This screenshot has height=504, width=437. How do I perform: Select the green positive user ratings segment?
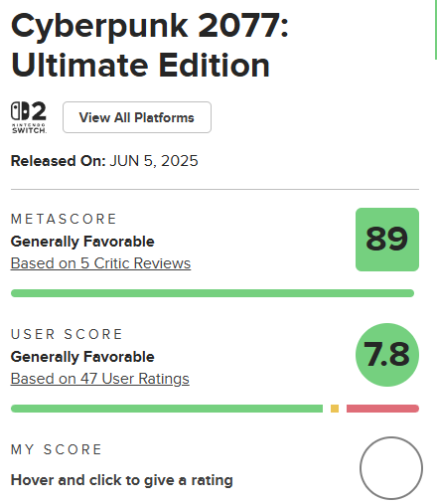167,409
